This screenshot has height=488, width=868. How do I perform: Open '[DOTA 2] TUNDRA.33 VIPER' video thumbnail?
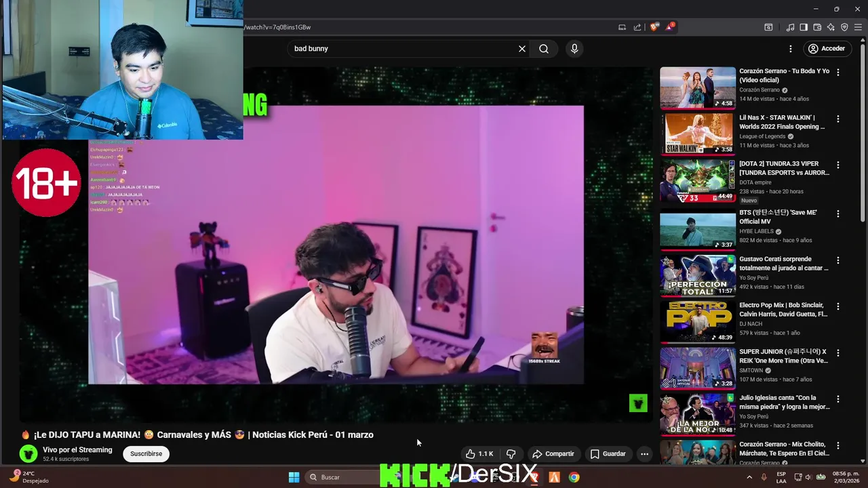[x=698, y=180]
